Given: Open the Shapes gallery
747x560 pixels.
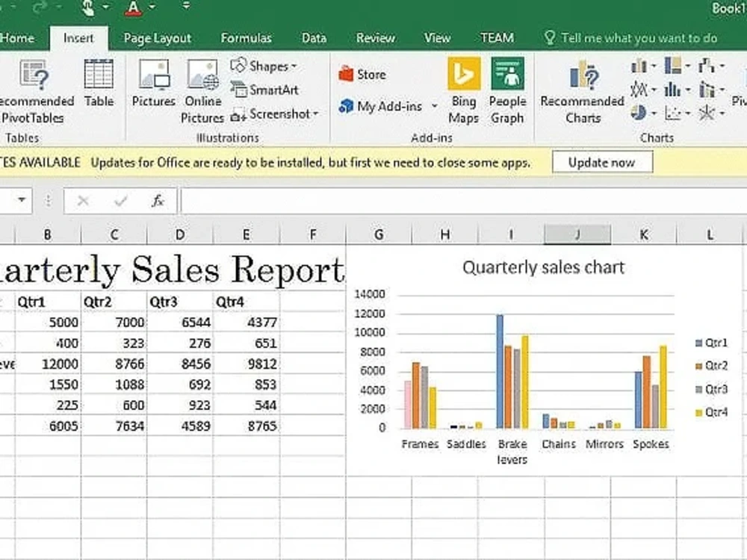Looking at the screenshot, I should tap(264, 66).
